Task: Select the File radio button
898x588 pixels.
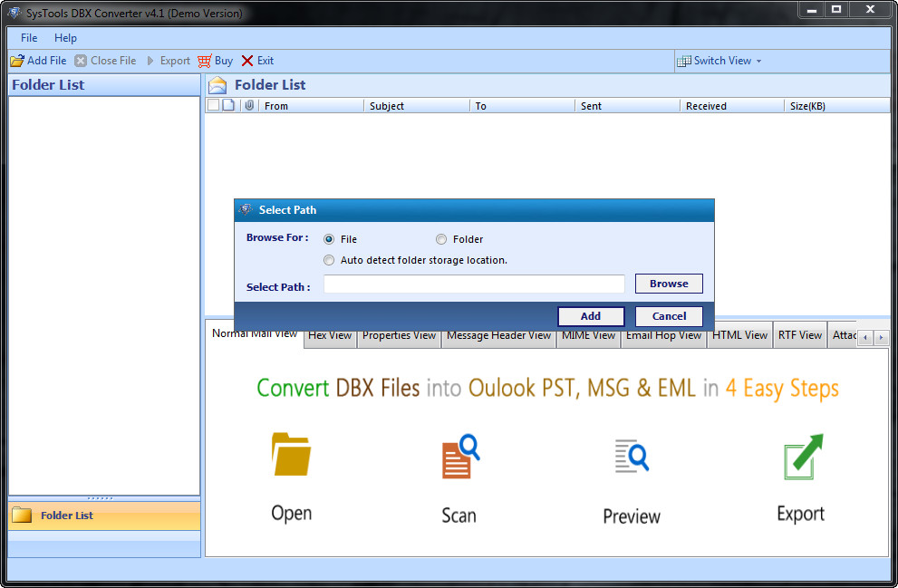Action: [329, 239]
